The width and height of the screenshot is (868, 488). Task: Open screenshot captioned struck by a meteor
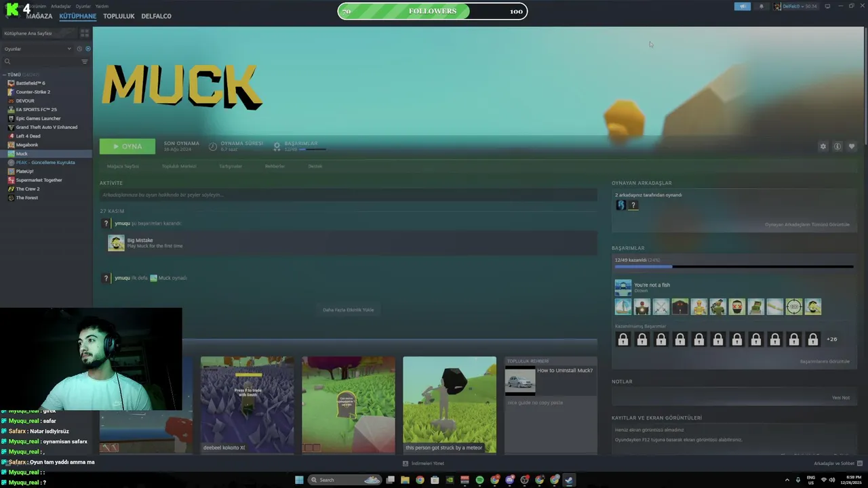coord(450,405)
